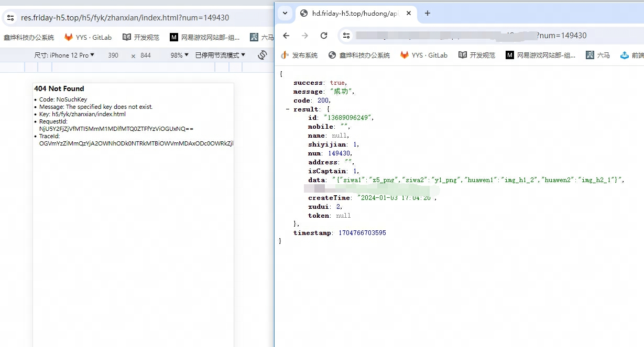Collapse the result object in JSON view
The image size is (644, 347).
tap(288, 109)
